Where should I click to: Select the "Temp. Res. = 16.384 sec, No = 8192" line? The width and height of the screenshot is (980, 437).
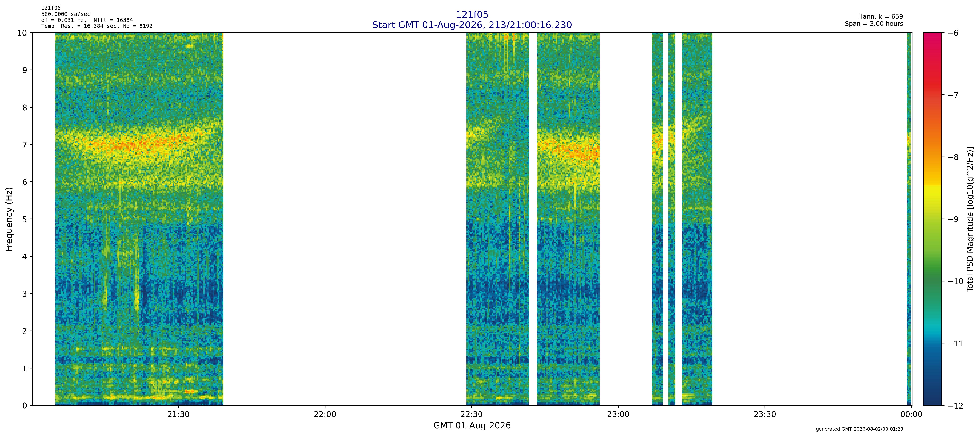[x=97, y=26]
